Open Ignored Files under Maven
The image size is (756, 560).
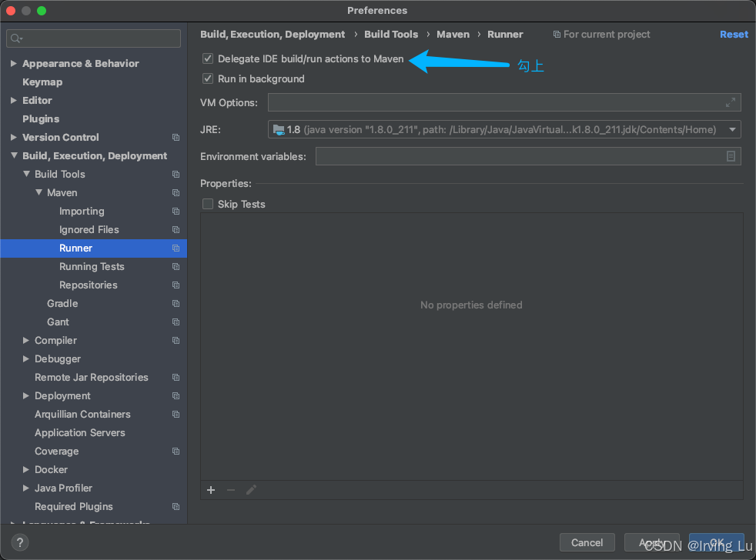(89, 229)
